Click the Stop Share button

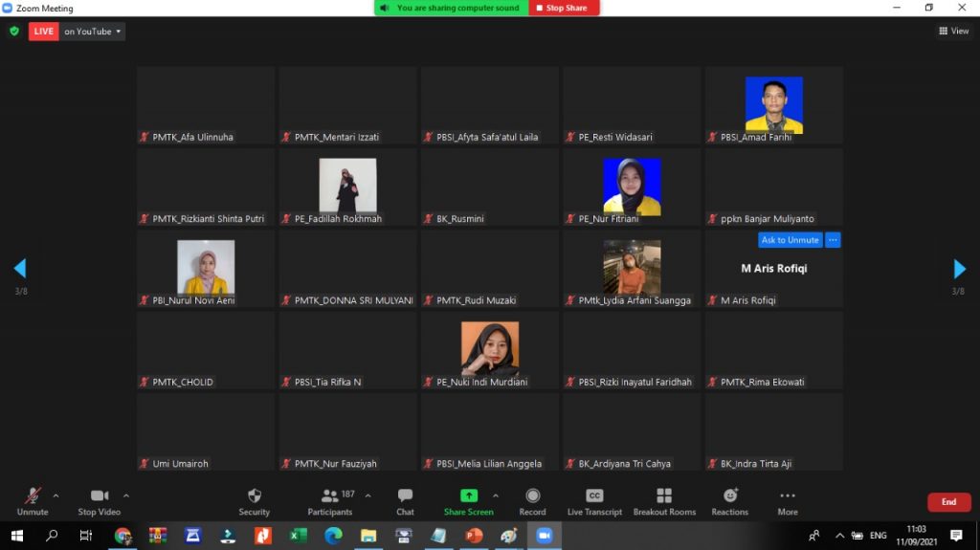click(x=566, y=8)
